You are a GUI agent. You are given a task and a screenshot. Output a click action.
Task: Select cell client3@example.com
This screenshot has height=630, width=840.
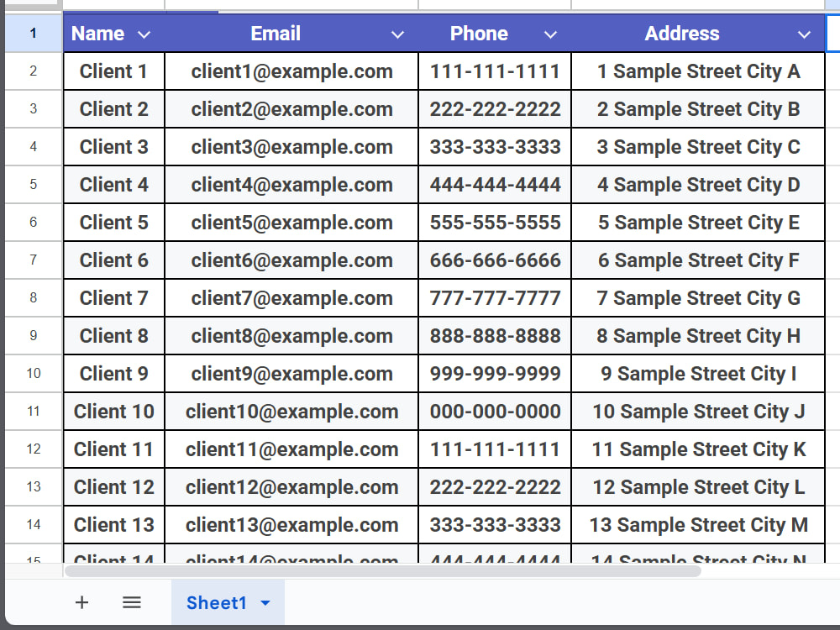click(291, 147)
